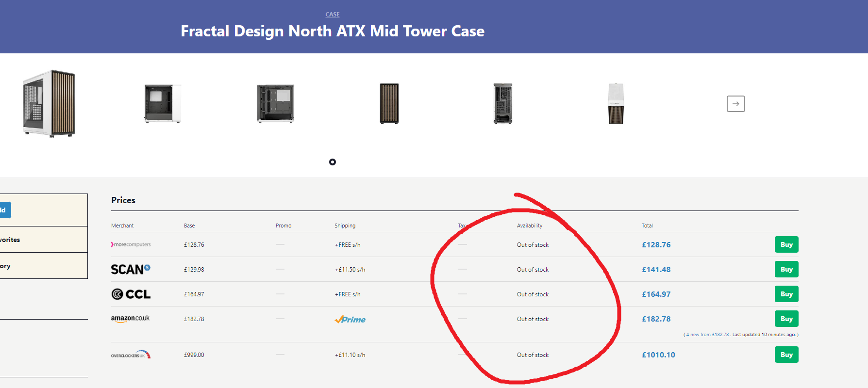
Task: Open the morecomputers merchant logo
Action: (x=131, y=244)
